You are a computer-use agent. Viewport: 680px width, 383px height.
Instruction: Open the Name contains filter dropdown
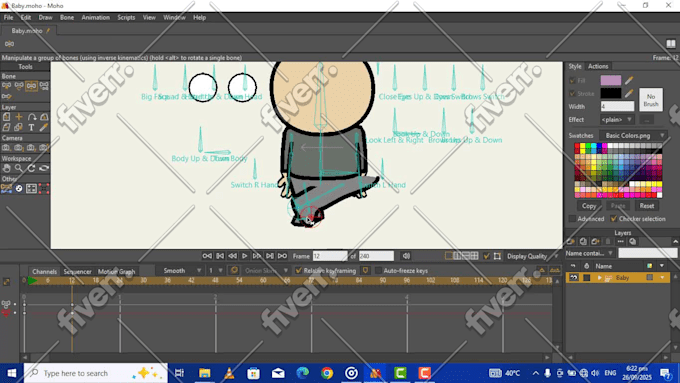(x=589, y=253)
